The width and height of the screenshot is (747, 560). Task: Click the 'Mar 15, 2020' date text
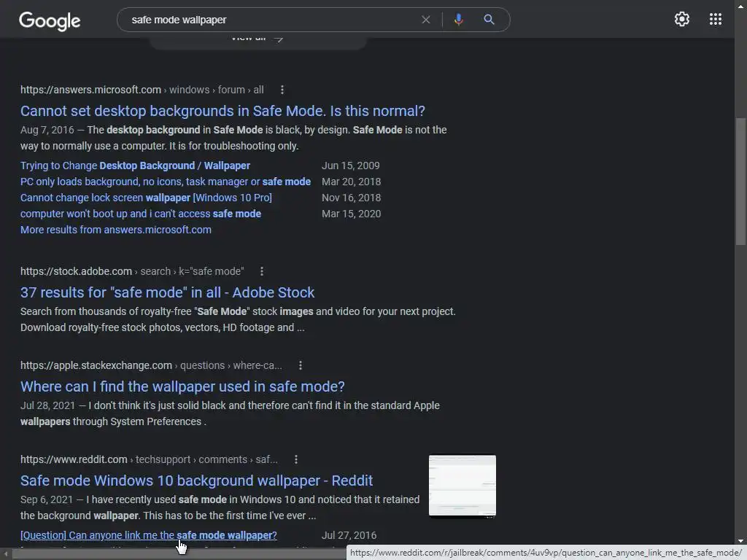(x=351, y=214)
